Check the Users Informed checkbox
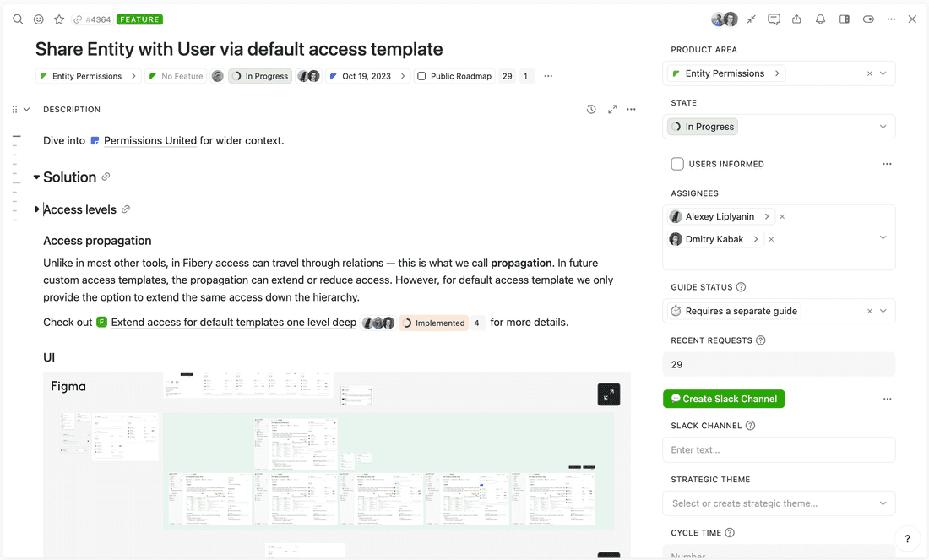The image size is (929, 560). pos(677,164)
